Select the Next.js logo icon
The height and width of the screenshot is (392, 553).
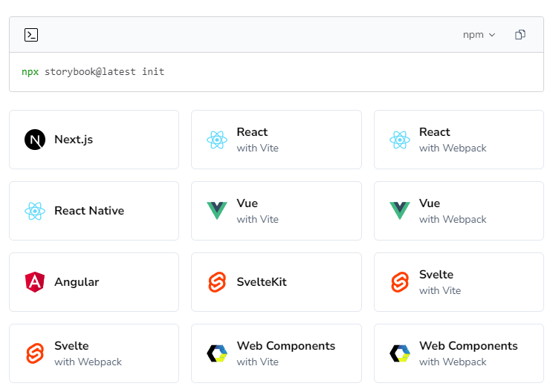[x=35, y=140]
